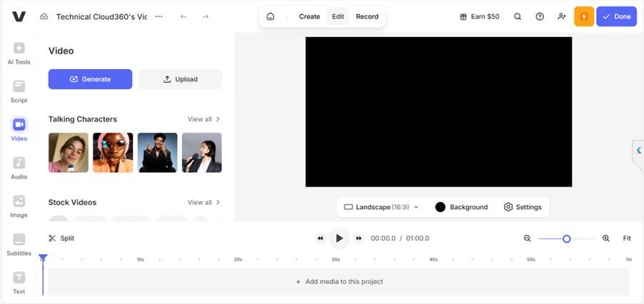Switch to the Edit tab

[x=338, y=17]
